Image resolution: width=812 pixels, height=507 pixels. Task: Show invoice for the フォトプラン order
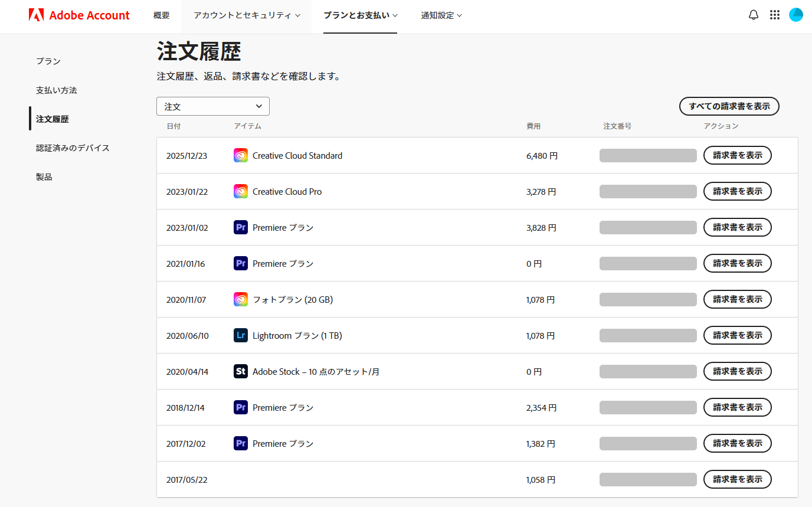point(738,299)
